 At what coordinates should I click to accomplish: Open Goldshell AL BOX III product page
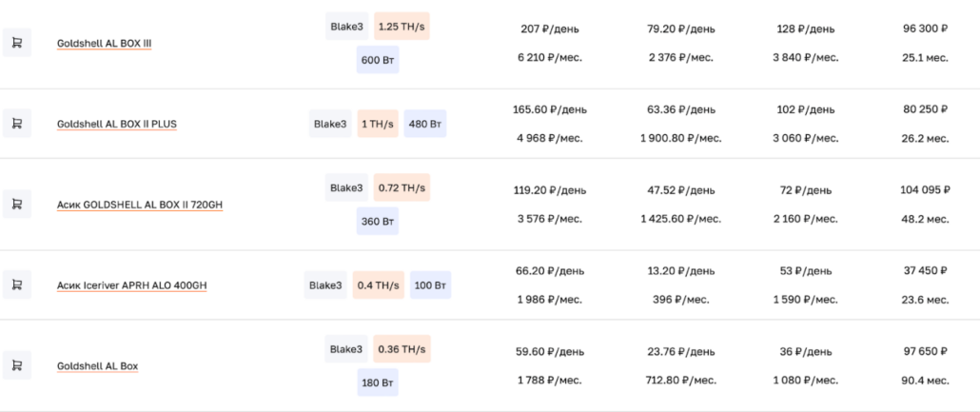[104, 43]
